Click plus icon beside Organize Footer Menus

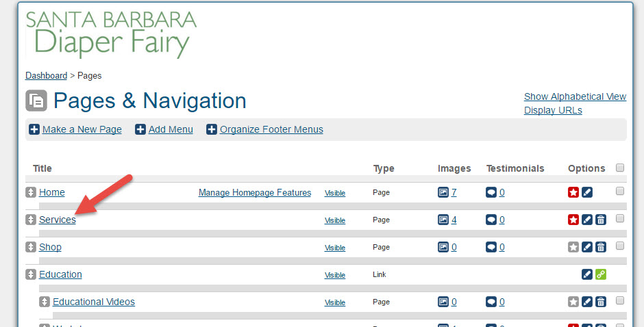click(x=212, y=129)
